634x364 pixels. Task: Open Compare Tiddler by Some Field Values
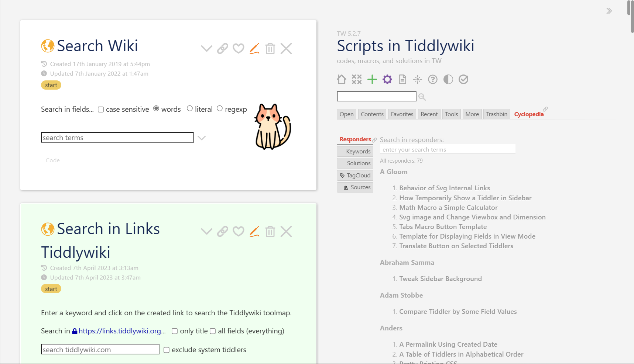[458, 312]
